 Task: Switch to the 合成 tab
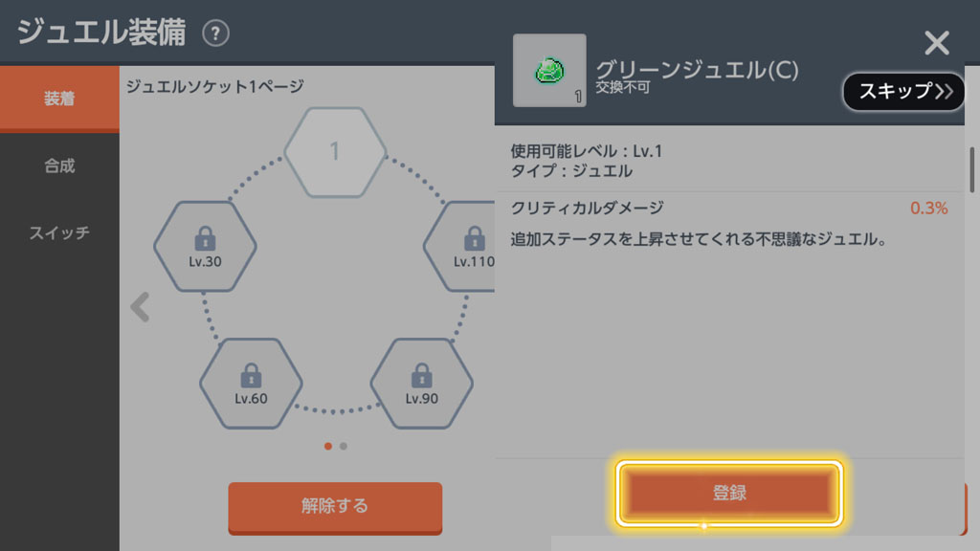pos(59,165)
